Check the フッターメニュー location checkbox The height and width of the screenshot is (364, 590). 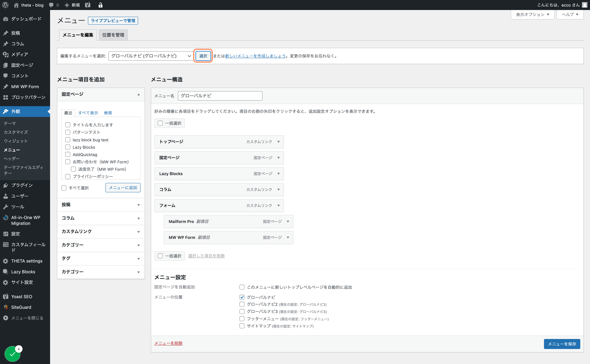pyautogui.click(x=242, y=319)
